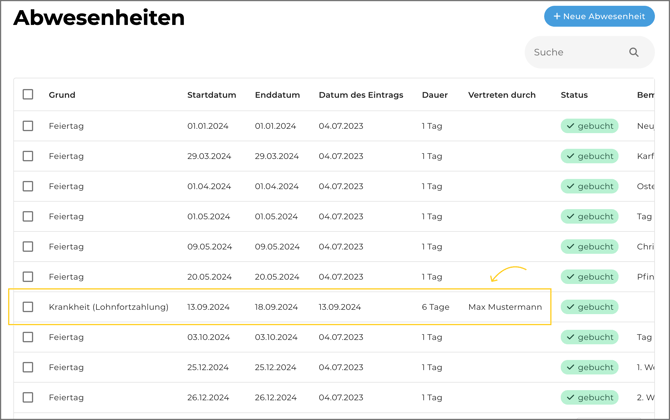670x420 pixels.
Task: Click the 6 Tage duration cell
Action: [435, 307]
